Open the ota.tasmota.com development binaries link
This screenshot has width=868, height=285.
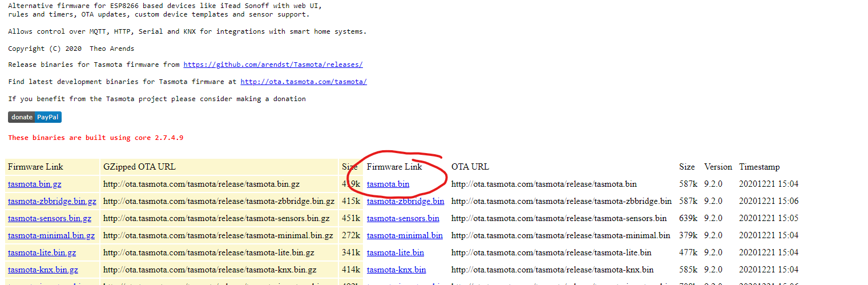tap(304, 82)
